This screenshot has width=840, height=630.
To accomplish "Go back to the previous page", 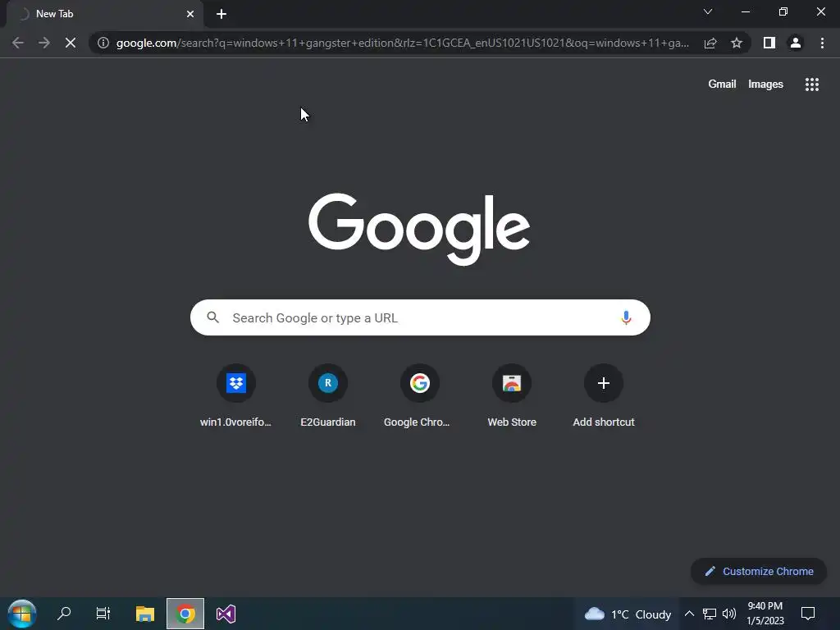I will point(18,43).
